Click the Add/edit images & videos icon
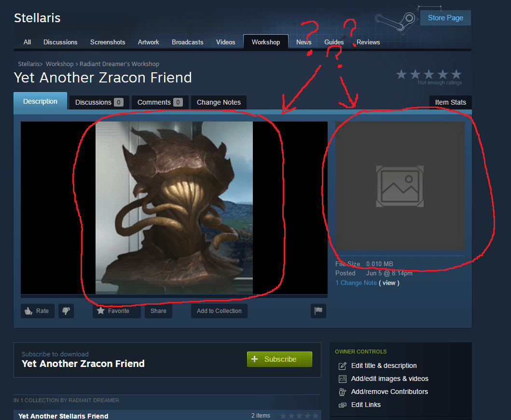 (x=342, y=379)
